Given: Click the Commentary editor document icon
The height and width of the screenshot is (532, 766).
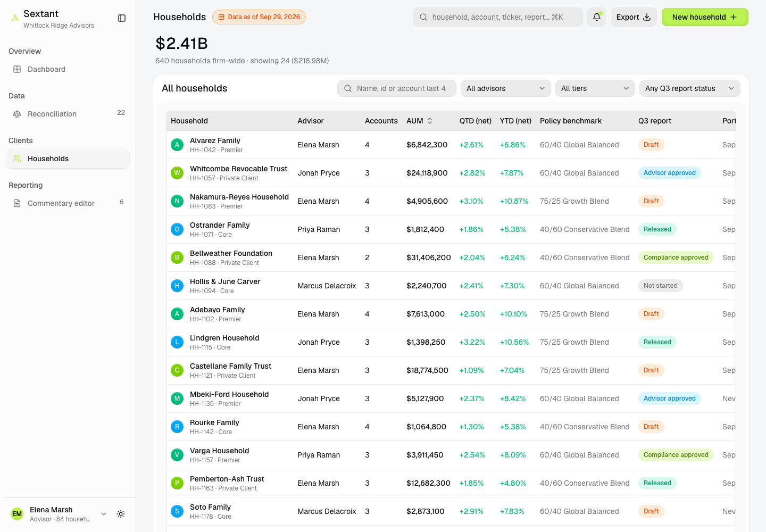Looking at the screenshot, I should 17,203.
